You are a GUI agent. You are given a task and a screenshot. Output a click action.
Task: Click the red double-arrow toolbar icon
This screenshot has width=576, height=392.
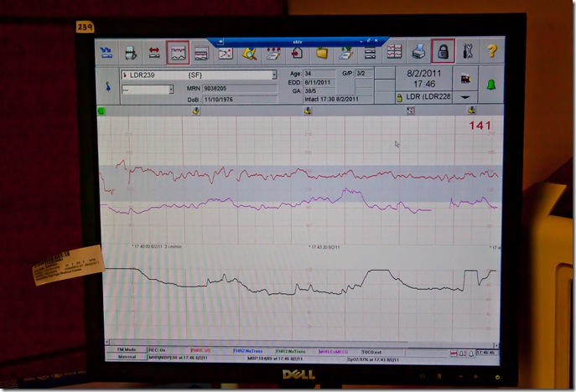154,53
